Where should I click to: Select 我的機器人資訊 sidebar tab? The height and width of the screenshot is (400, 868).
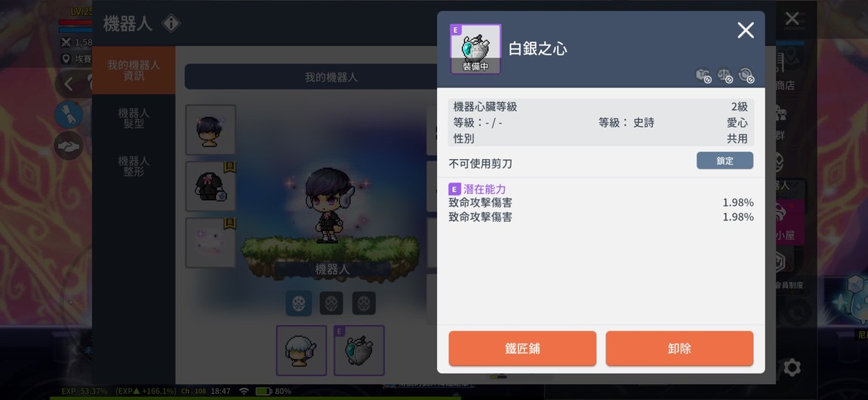pos(134,70)
